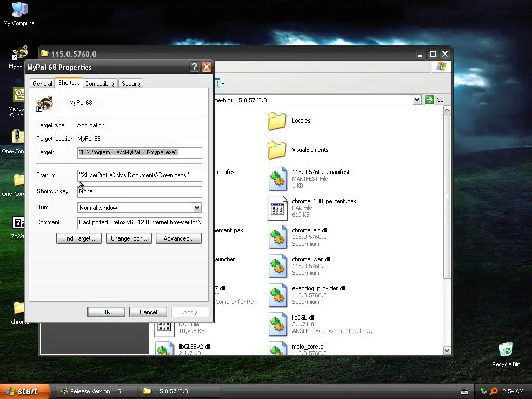Select the libGLESv2.dll file icon
The width and height of the screenshot is (532, 399).
(165, 348)
